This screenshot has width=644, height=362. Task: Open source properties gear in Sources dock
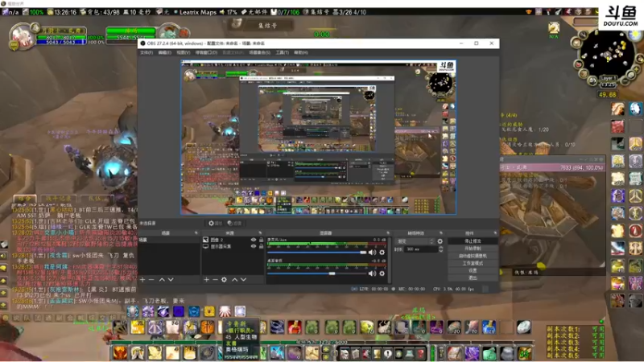pyautogui.click(x=224, y=279)
